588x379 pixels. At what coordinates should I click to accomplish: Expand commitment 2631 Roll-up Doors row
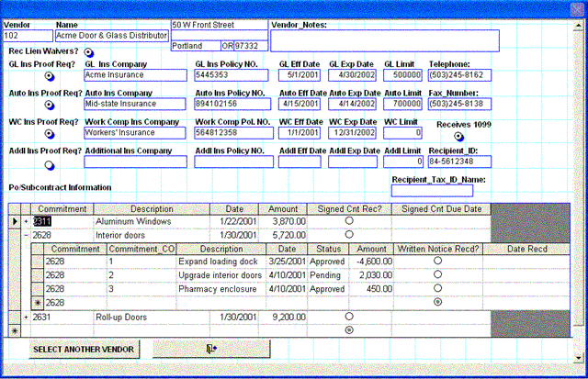[x=26, y=318]
